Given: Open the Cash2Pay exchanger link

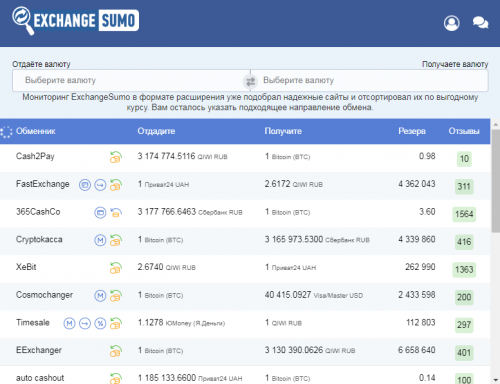Looking at the screenshot, I should [x=35, y=156].
